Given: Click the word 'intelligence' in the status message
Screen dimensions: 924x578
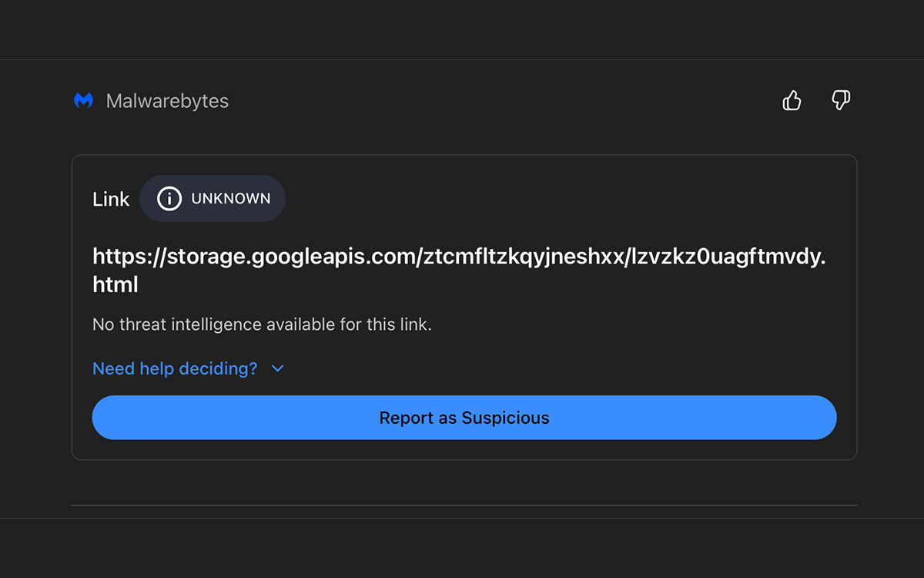Looking at the screenshot, I should pos(216,324).
